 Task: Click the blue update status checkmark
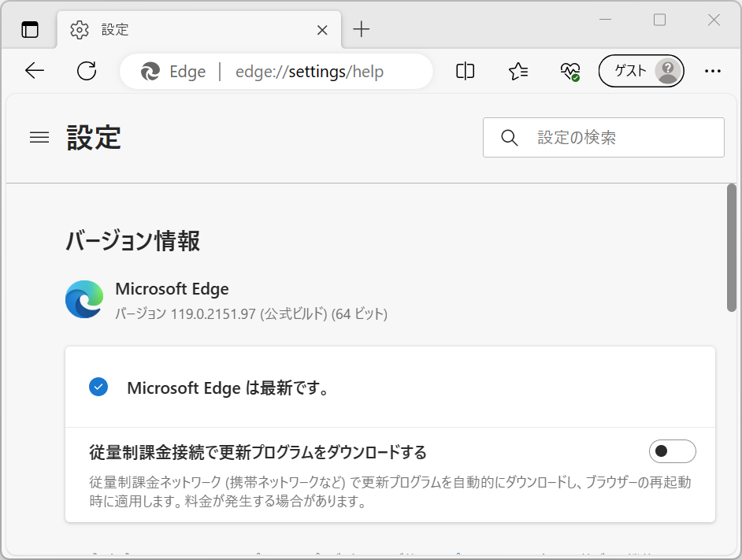click(x=98, y=387)
